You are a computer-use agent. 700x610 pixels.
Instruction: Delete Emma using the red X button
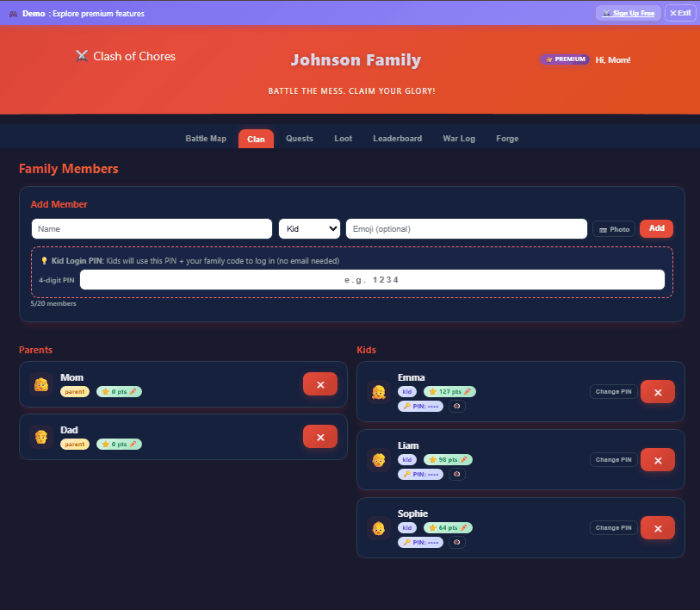(x=657, y=392)
